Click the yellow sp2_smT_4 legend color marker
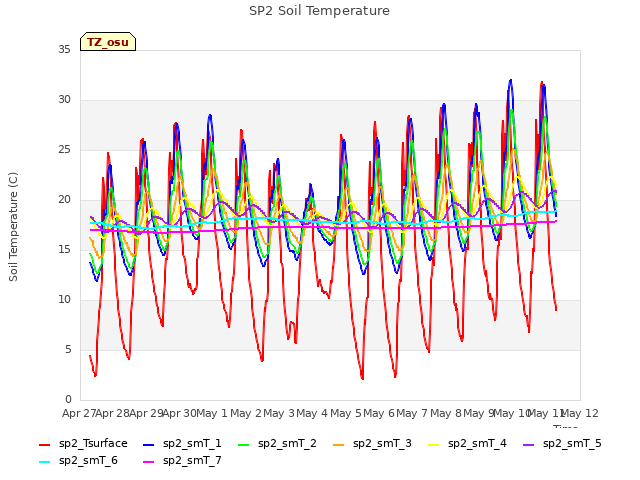The image size is (640, 480). coord(433,444)
